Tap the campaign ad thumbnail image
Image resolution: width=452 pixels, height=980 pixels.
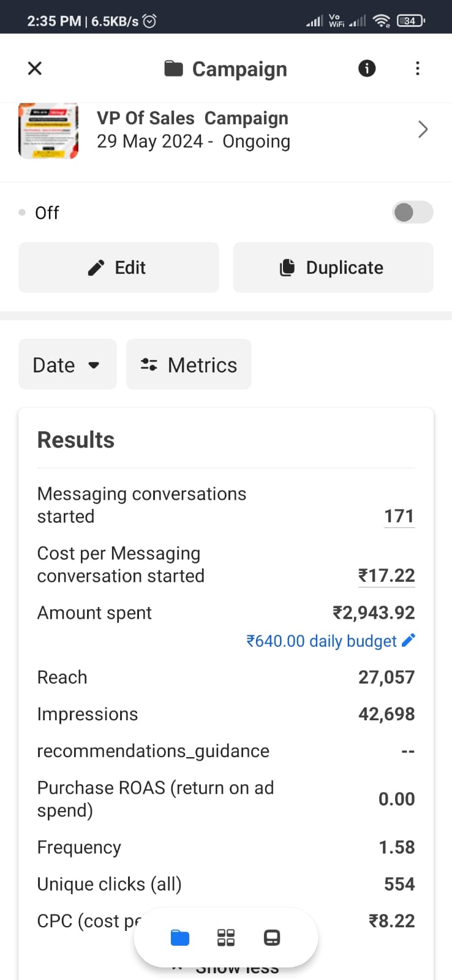[x=48, y=130]
